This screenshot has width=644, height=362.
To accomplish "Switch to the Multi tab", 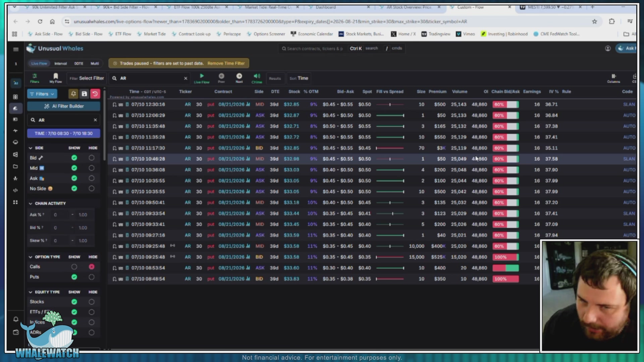I will point(95,63).
